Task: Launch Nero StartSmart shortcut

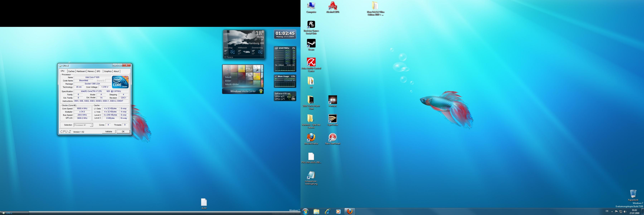Action: pos(332,137)
